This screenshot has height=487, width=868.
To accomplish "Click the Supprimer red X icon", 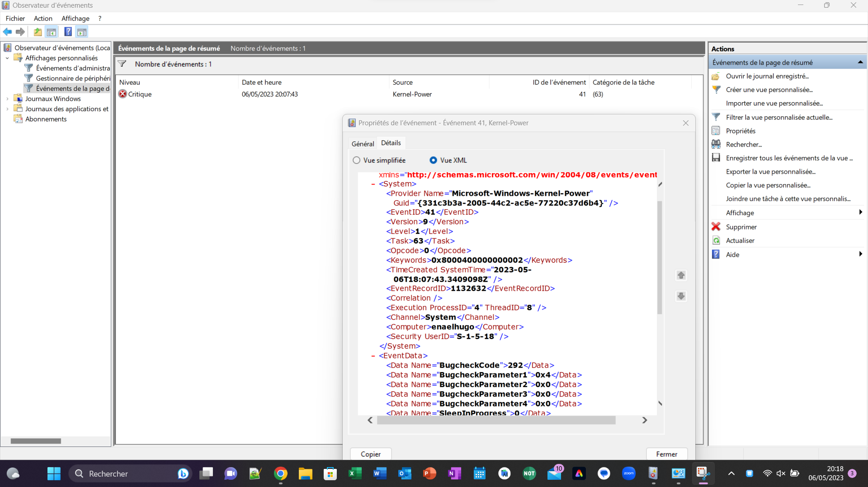I will [716, 227].
